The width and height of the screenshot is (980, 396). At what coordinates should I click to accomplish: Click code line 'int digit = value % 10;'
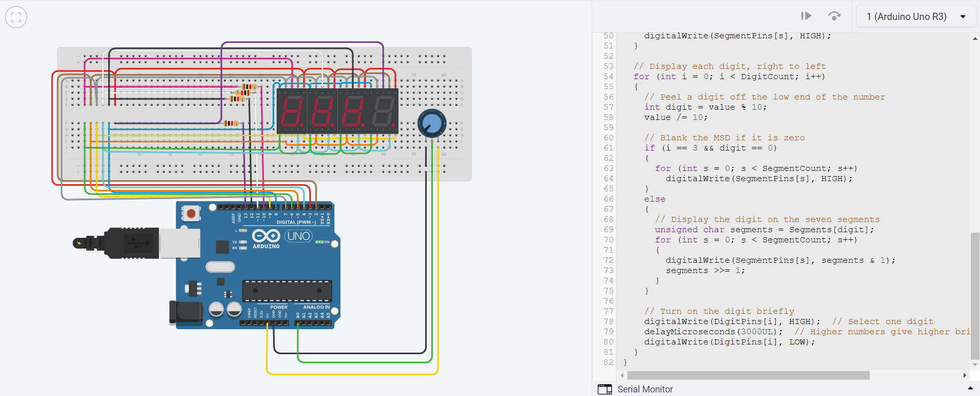click(705, 107)
